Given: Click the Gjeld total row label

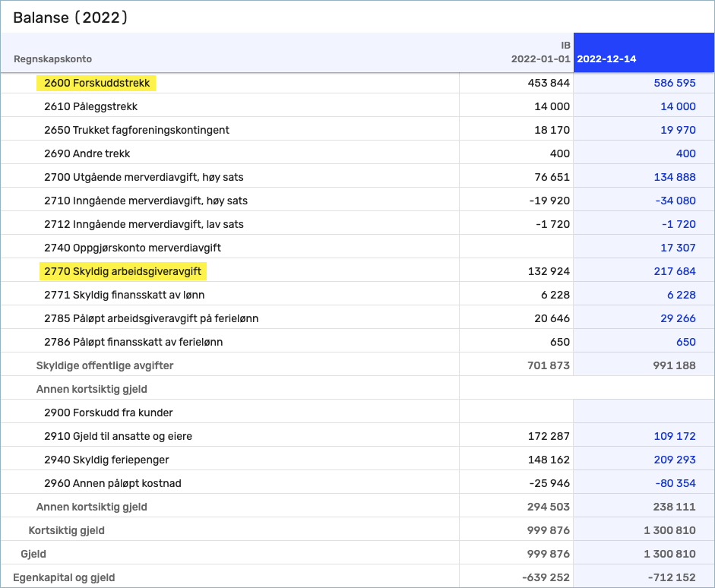Looking at the screenshot, I should [33, 555].
